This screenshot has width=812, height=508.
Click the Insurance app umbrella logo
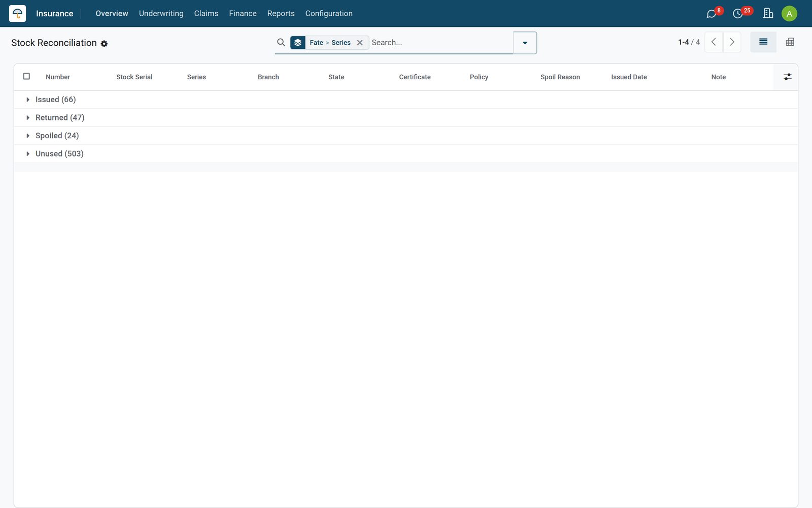coord(17,13)
